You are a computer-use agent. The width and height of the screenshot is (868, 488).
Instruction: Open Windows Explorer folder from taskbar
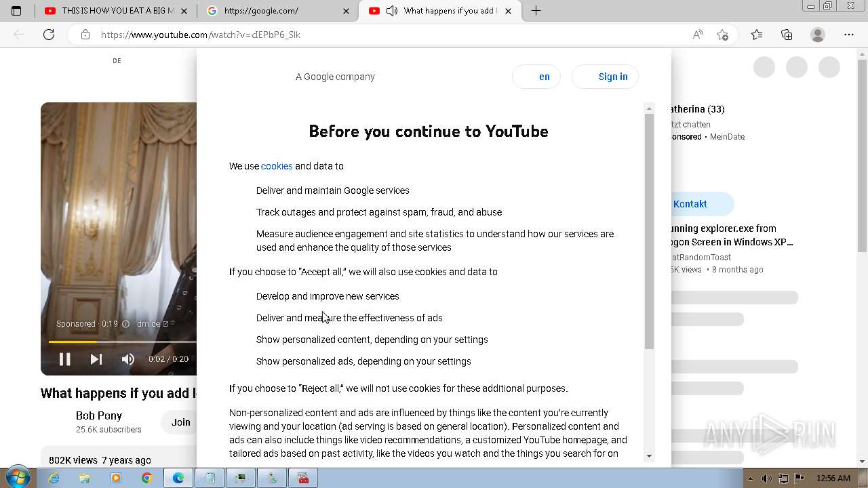tap(85, 479)
